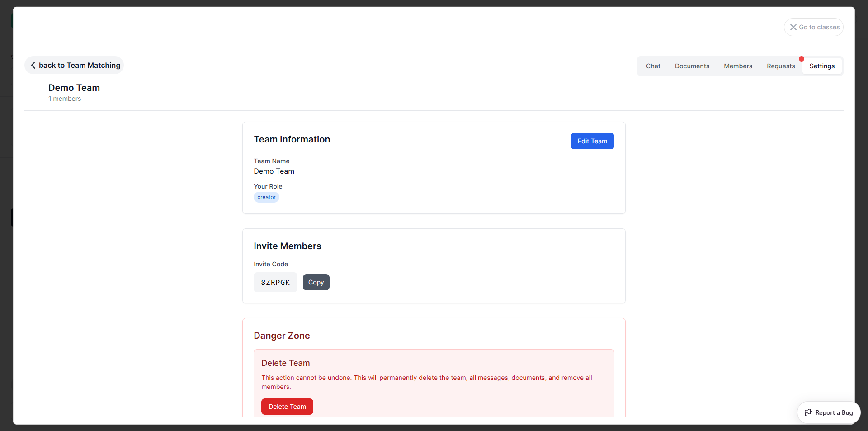The width and height of the screenshot is (868, 431).
Task: Click the Demo Team title in header
Action: (74, 88)
